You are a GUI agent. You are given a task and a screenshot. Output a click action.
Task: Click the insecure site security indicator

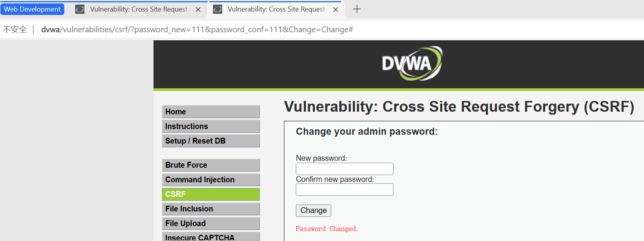pos(15,30)
